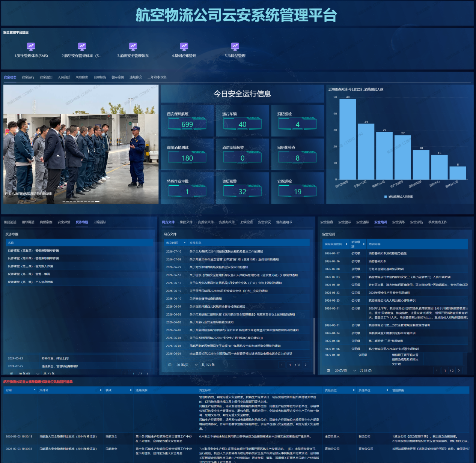Click page-size icon left of 局方文件 20条/页

(170, 365)
